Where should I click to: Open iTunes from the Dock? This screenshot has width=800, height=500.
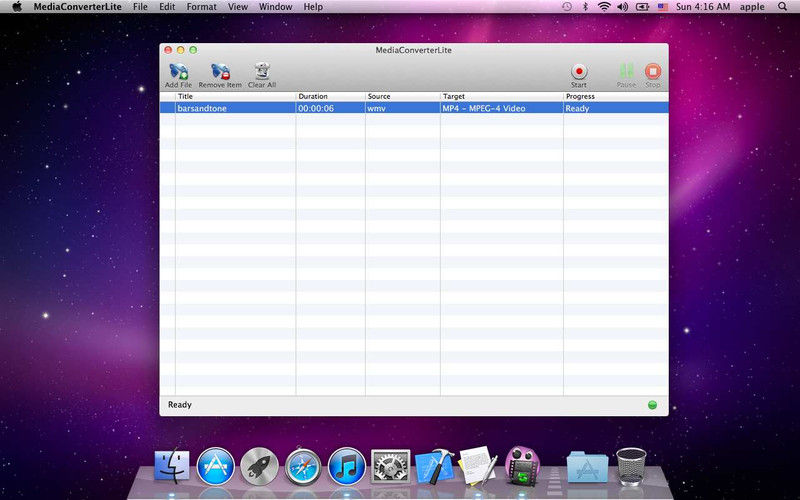(x=347, y=466)
